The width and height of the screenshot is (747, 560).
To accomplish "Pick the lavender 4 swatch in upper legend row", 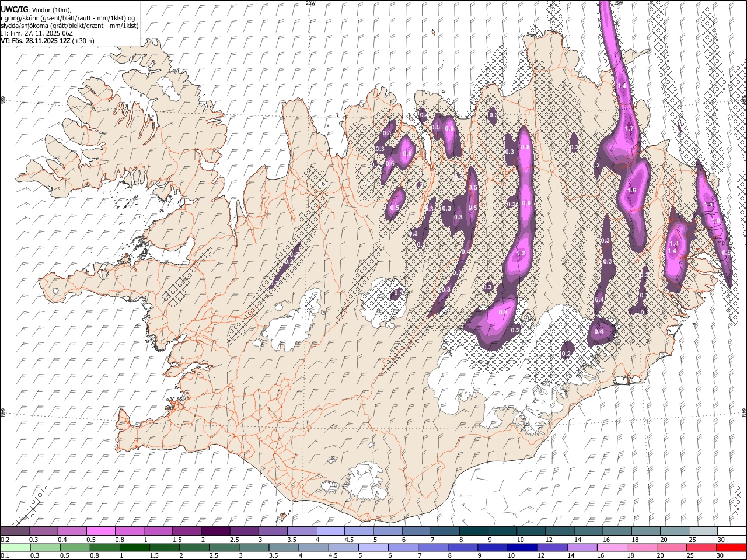I will coord(329,531).
